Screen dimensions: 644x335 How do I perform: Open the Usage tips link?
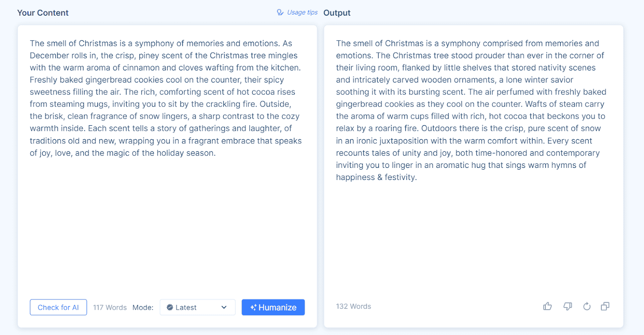pyautogui.click(x=302, y=12)
